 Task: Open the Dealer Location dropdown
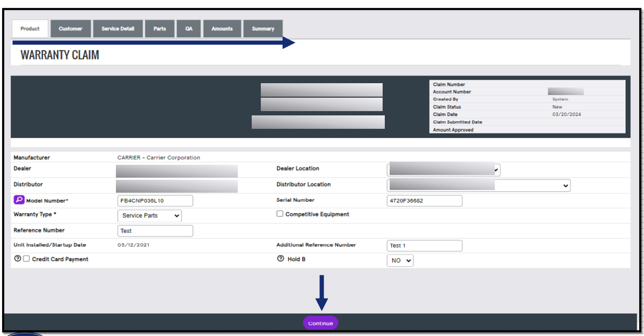[444, 169]
